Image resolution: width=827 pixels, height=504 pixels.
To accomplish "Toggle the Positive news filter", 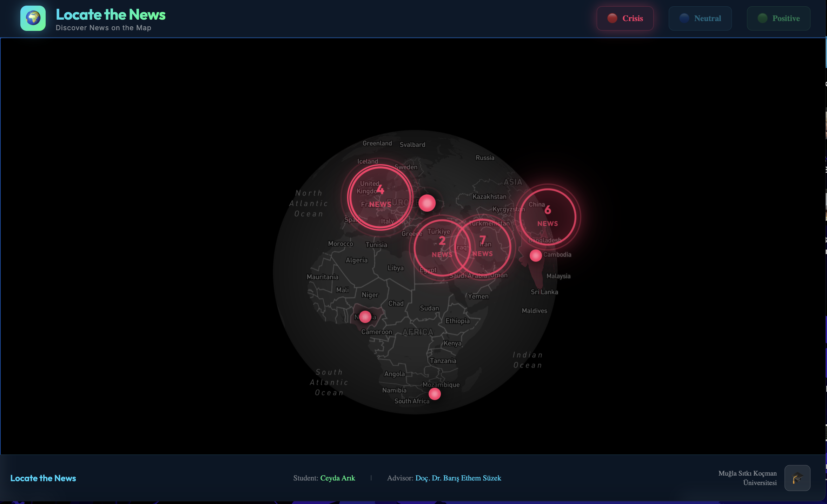I will (x=779, y=18).
